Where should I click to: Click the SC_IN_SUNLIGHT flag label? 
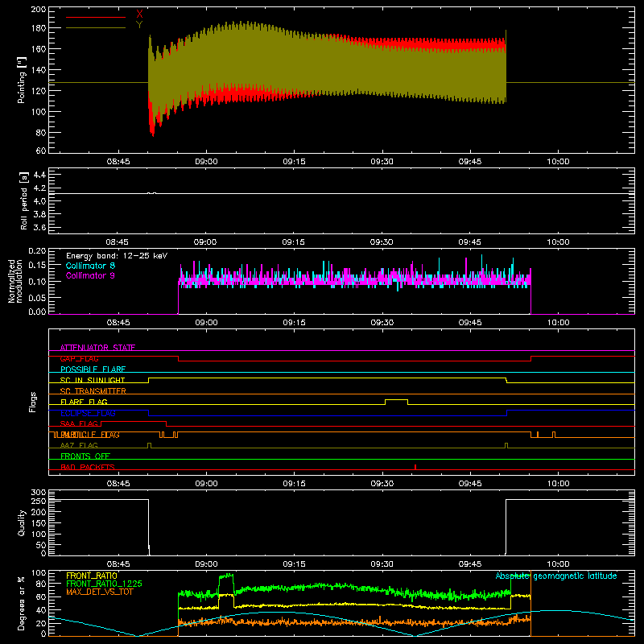click(x=93, y=380)
